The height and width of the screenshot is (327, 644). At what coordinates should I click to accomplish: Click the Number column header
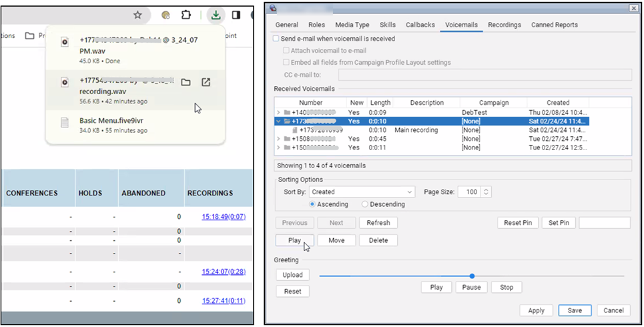coord(310,103)
